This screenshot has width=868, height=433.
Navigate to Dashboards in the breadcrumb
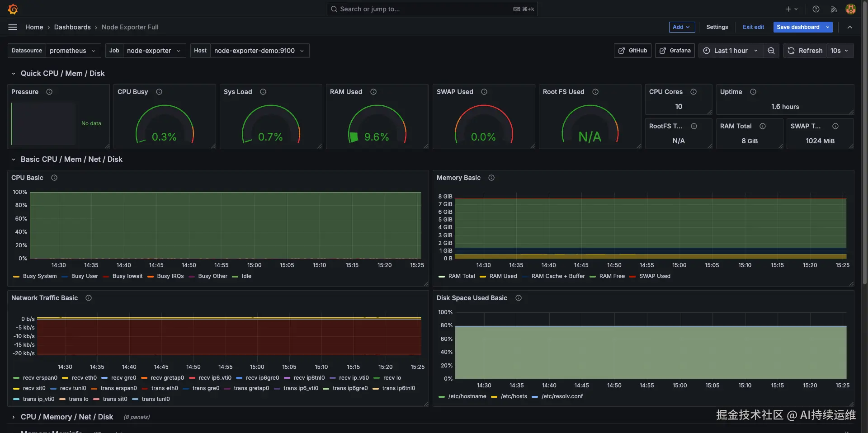click(x=72, y=27)
